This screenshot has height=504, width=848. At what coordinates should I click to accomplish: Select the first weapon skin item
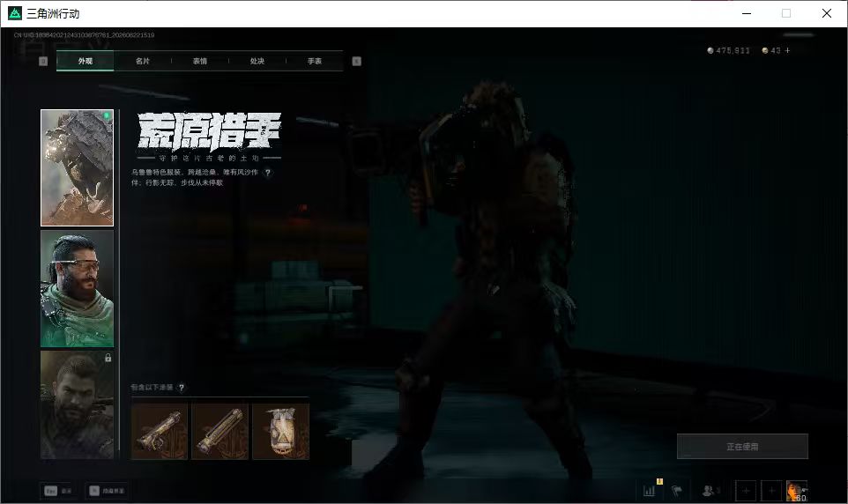(x=160, y=431)
